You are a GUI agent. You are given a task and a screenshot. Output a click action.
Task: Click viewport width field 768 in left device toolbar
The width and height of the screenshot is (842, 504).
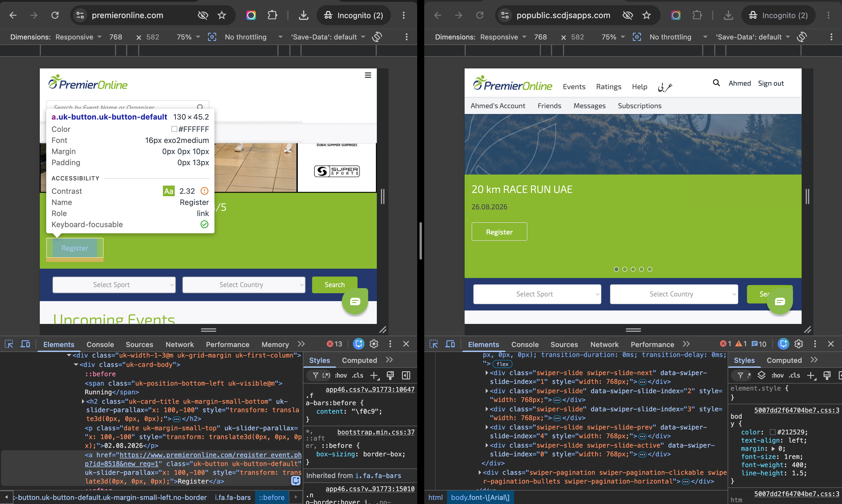click(116, 37)
